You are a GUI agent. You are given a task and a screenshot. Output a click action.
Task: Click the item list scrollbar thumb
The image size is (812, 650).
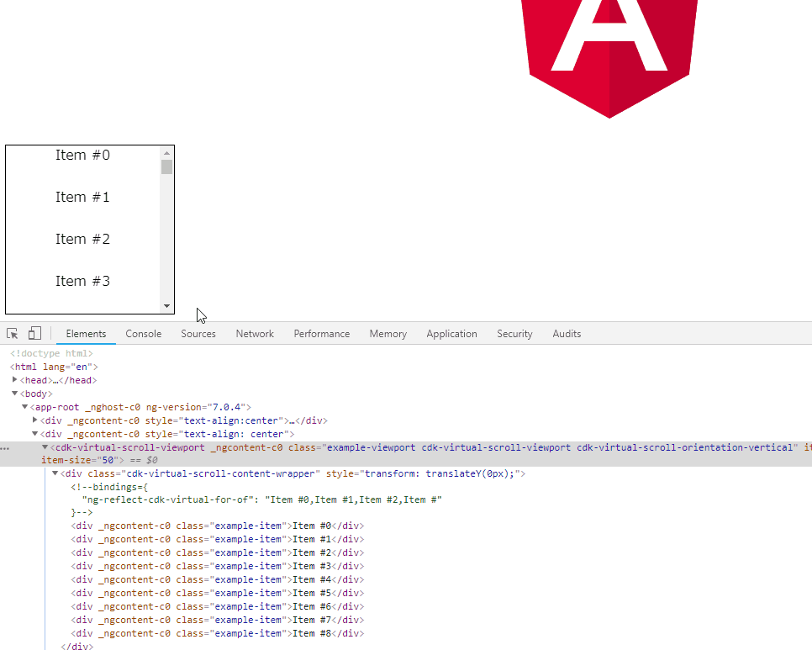pos(166,166)
